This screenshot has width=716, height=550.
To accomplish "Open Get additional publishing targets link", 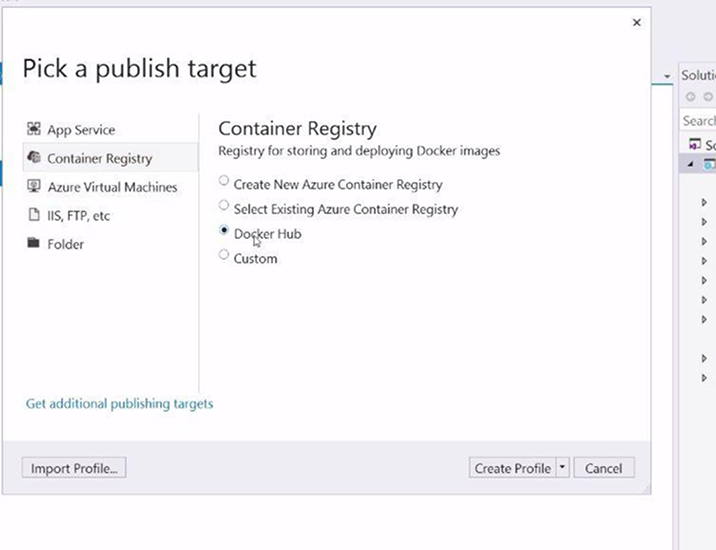I will click(x=119, y=404).
